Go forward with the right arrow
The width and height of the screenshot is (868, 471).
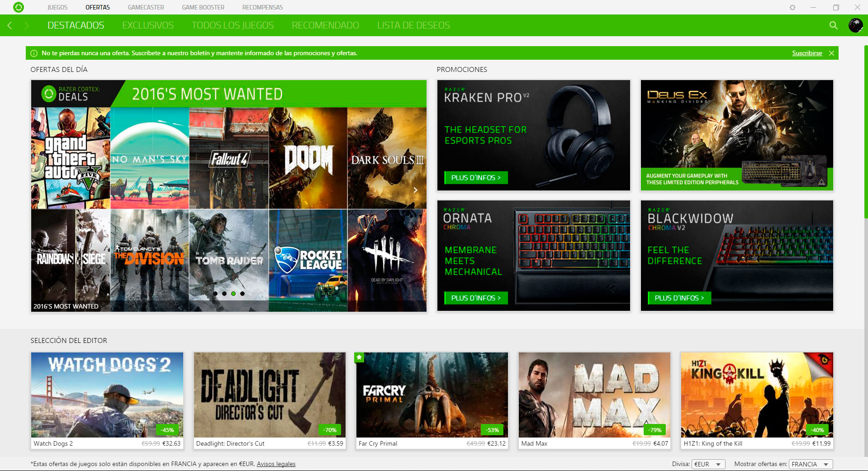26,25
